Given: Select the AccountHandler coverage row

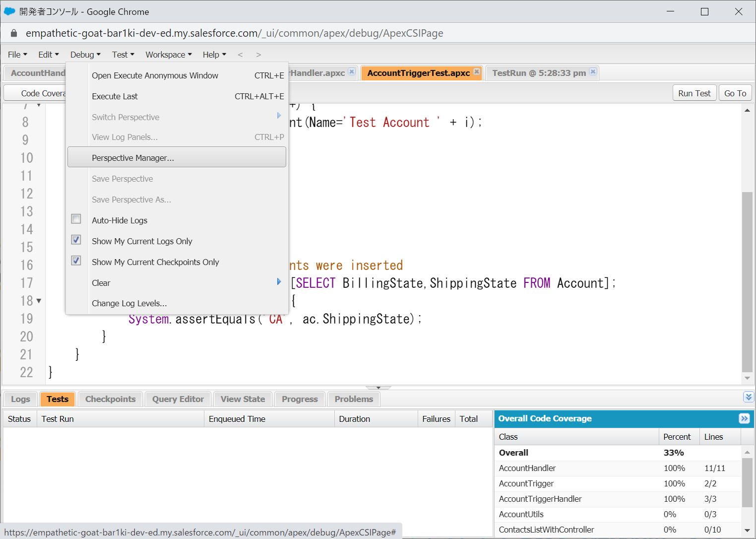Looking at the screenshot, I should pyautogui.click(x=618, y=468).
